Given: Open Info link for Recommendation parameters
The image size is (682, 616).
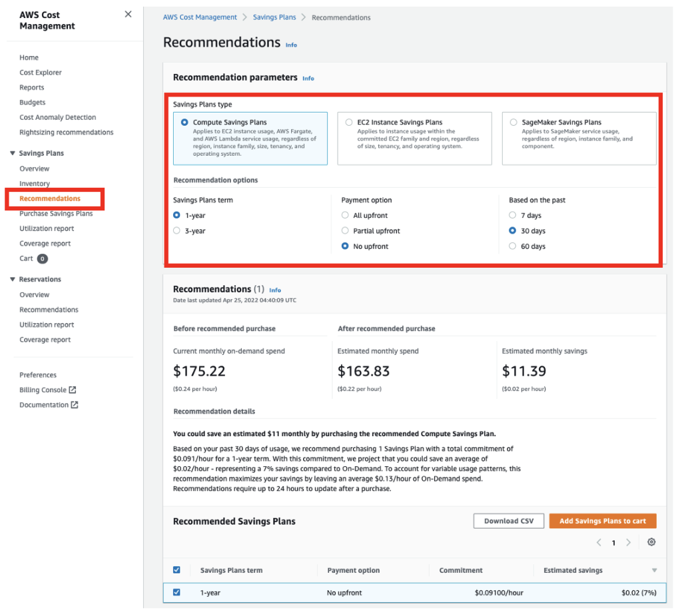Looking at the screenshot, I should click(308, 79).
